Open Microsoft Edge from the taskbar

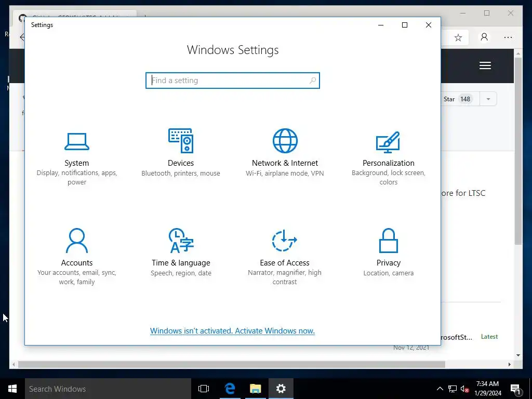[230, 389]
